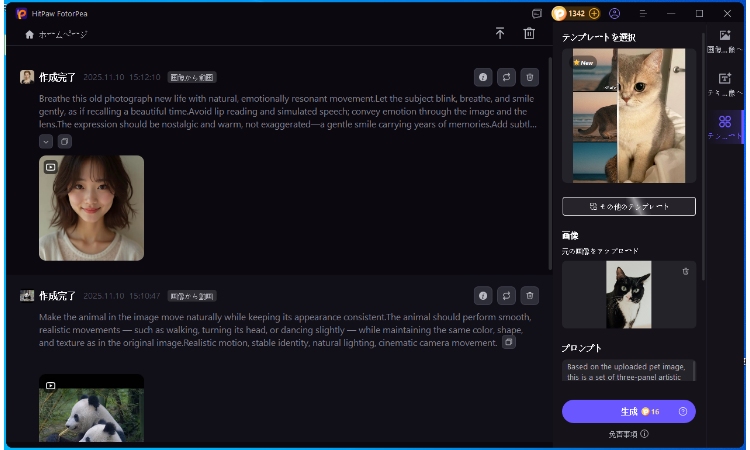Regenerate the panda animation task
The height and width of the screenshot is (450, 750).
tap(507, 296)
